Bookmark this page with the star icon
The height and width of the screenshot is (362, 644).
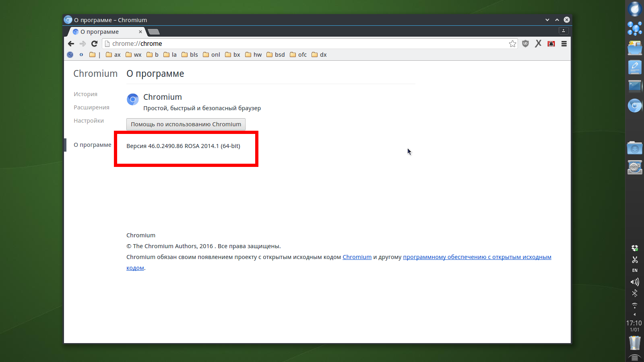pyautogui.click(x=512, y=43)
